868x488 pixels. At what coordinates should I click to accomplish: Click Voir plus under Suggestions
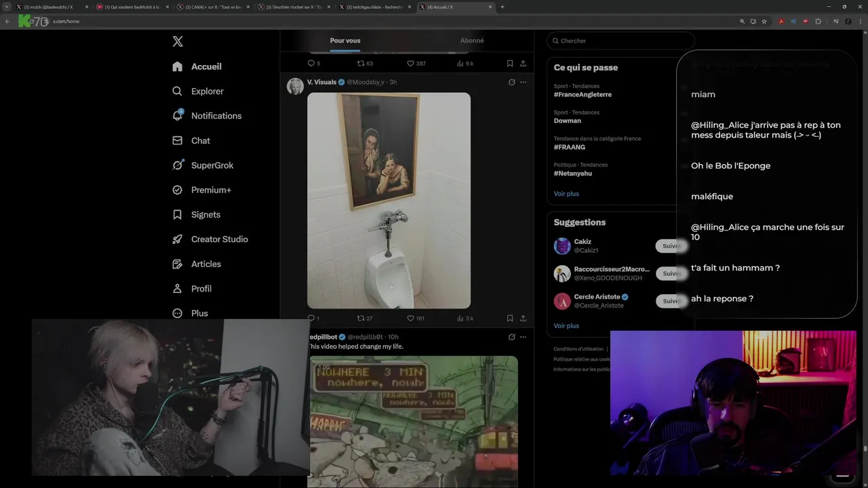566,326
